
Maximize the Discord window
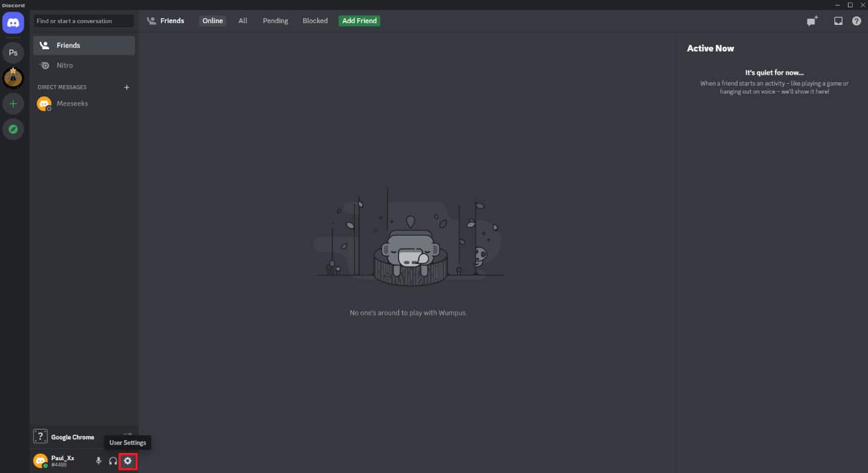click(x=850, y=5)
